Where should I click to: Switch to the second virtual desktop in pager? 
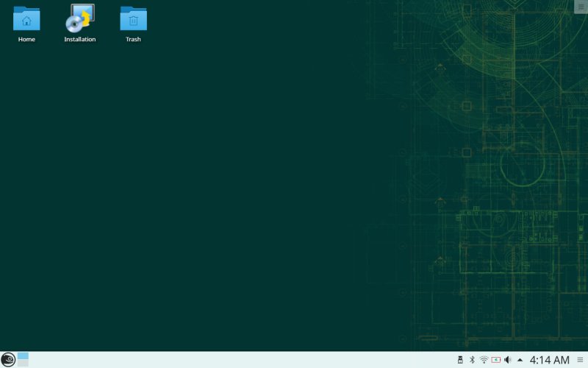coord(23,363)
